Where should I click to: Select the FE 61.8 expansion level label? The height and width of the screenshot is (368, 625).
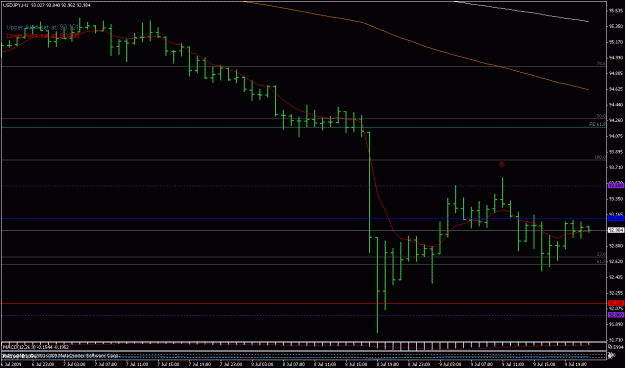[597, 125]
